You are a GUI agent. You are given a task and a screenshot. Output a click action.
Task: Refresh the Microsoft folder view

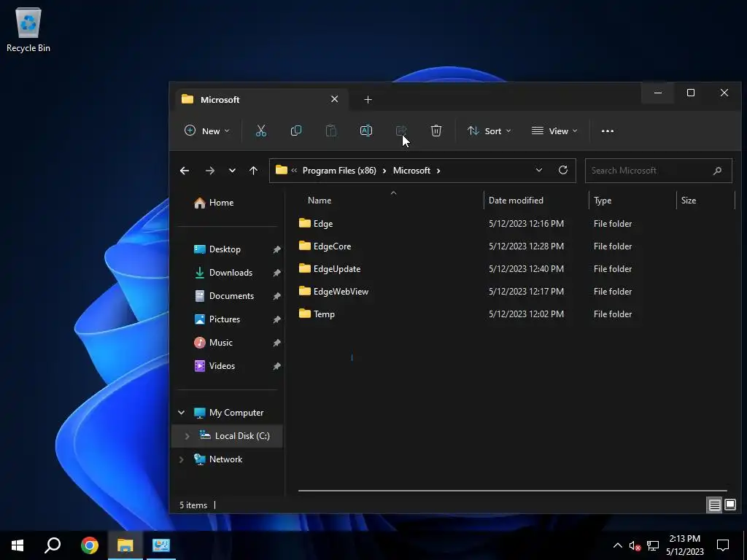click(563, 170)
